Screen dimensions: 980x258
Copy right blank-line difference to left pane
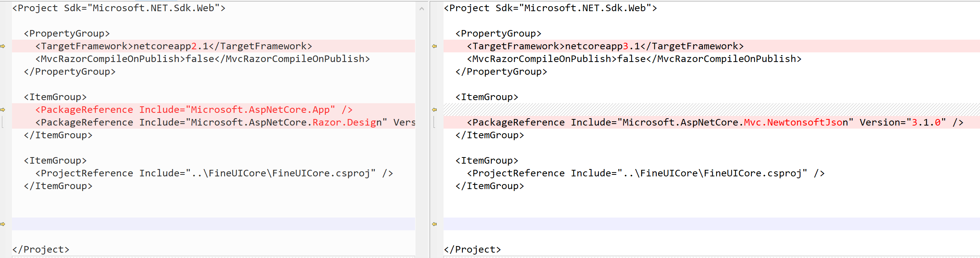coord(434,224)
